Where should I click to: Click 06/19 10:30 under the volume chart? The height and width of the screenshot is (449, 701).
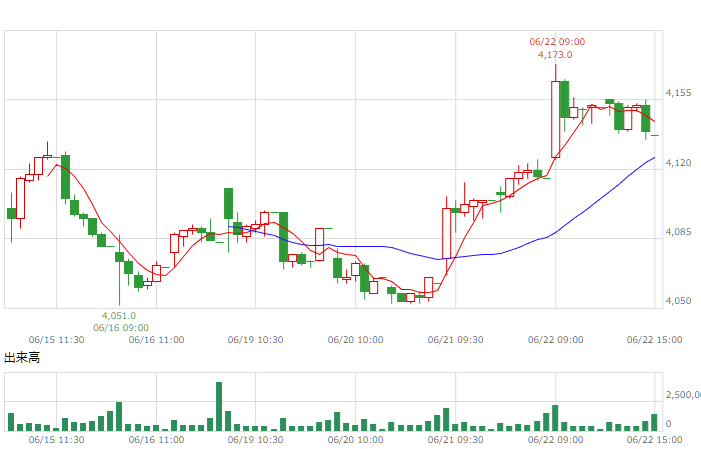tap(255, 440)
